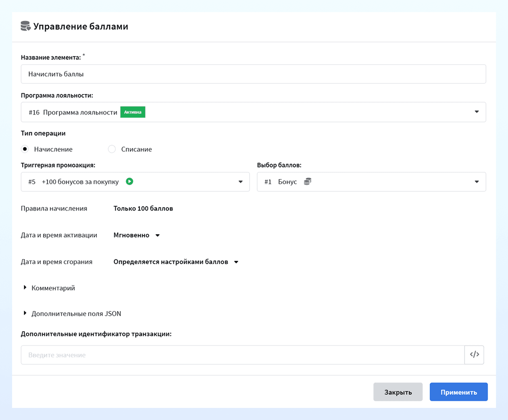508x420 pixels.
Task: Click the code brackets icon in transaction field
Action: click(x=474, y=355)
